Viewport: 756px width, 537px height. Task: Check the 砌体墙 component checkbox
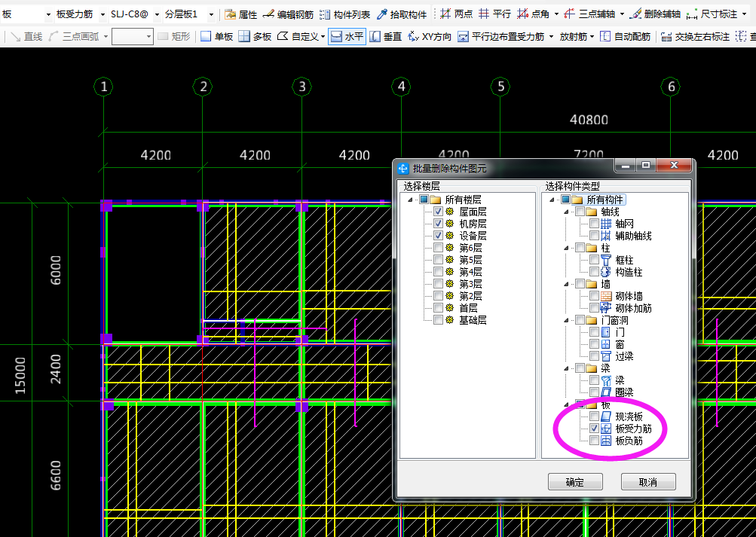[x=595, y=296]
